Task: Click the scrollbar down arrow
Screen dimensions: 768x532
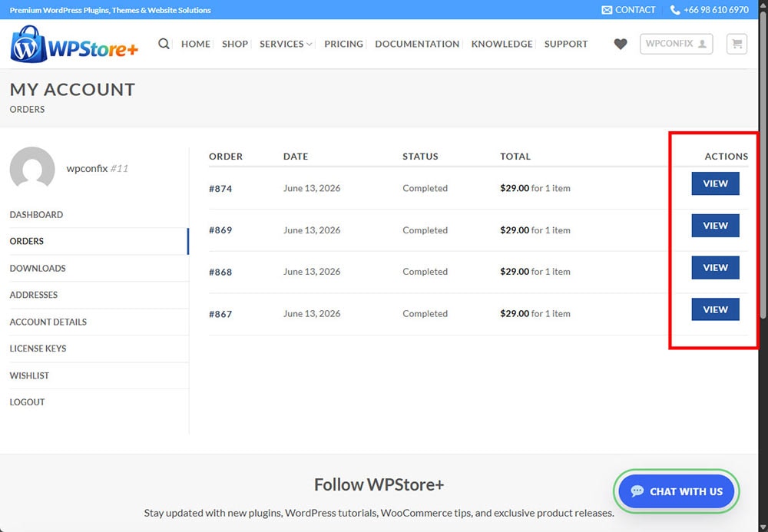Action: point(763,527)
